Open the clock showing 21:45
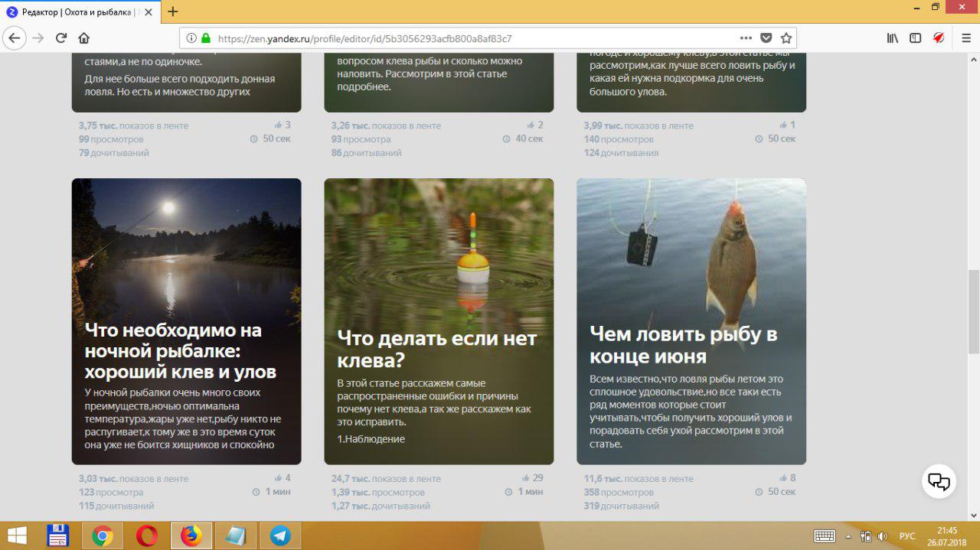The width and height of the screenshot is (980, 550). (x=947, y=536)
